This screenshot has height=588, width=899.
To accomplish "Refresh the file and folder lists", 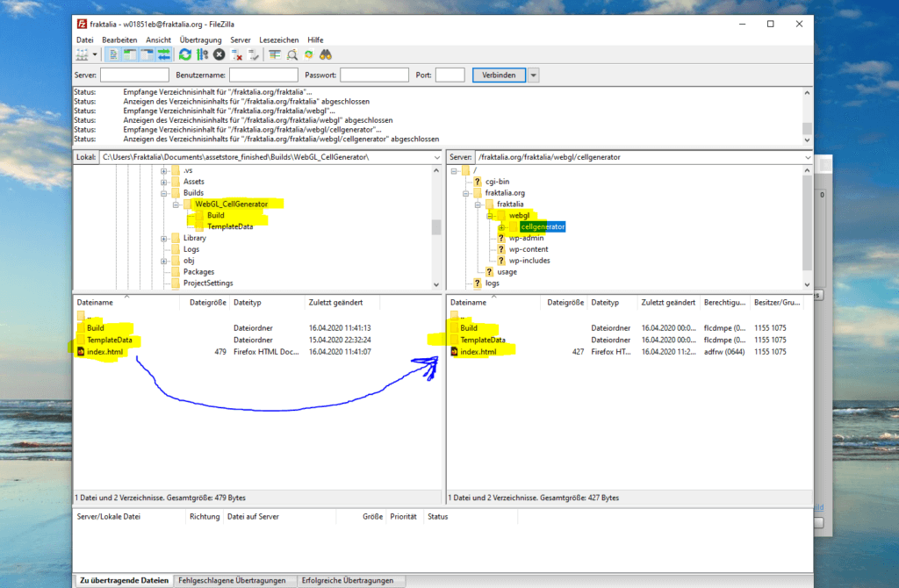I will coord(185,54).
